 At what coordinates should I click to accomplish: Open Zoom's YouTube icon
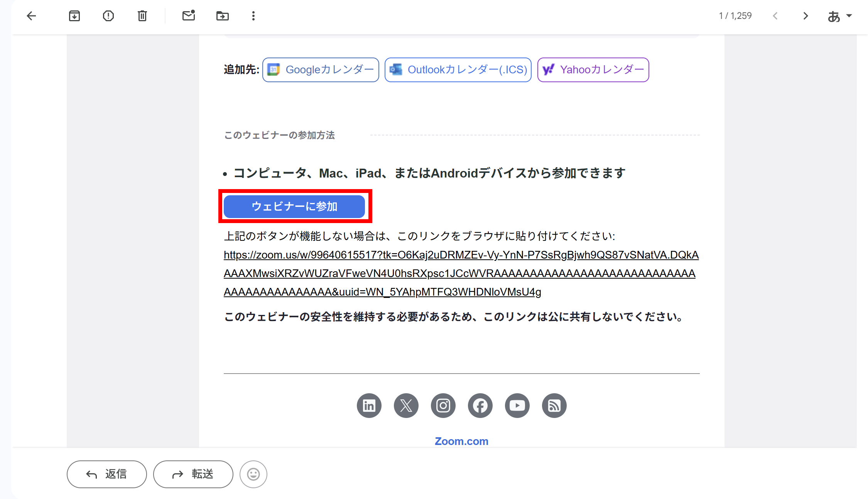click(517, 406)
